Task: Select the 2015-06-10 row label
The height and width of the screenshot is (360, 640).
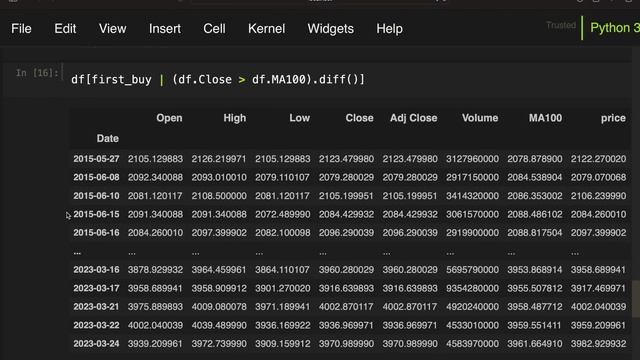Action: [x=96, y=196]
